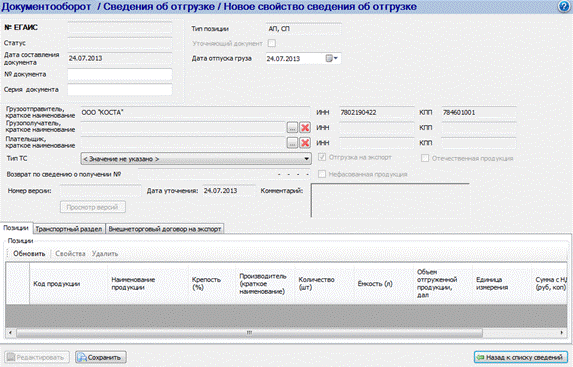Click the Наименование продукции column header
This screenshot has width=573, height=367.
[148, 284]
